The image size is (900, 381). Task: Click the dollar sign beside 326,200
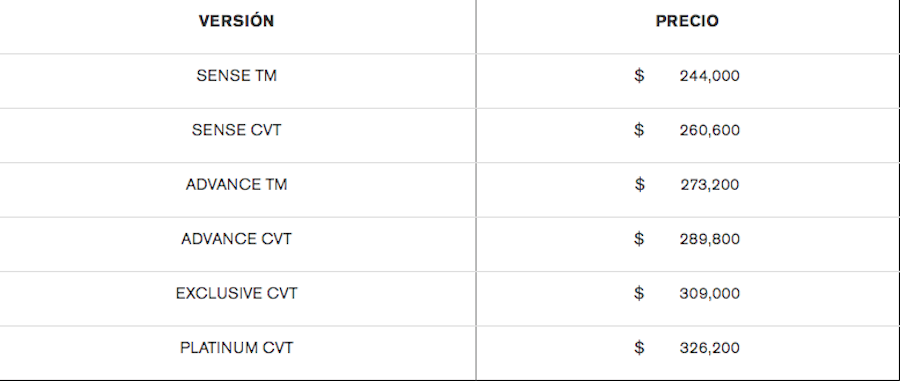(639, 347)
